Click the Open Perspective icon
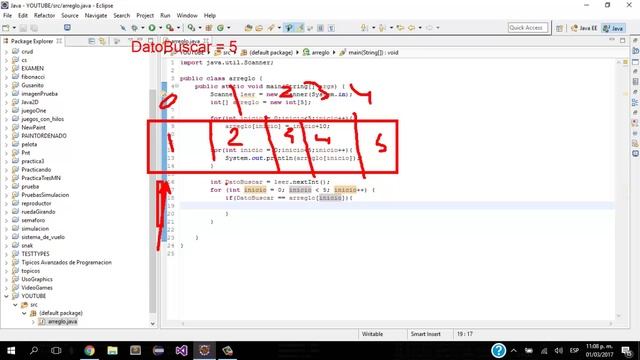 [x=559, y=28]
